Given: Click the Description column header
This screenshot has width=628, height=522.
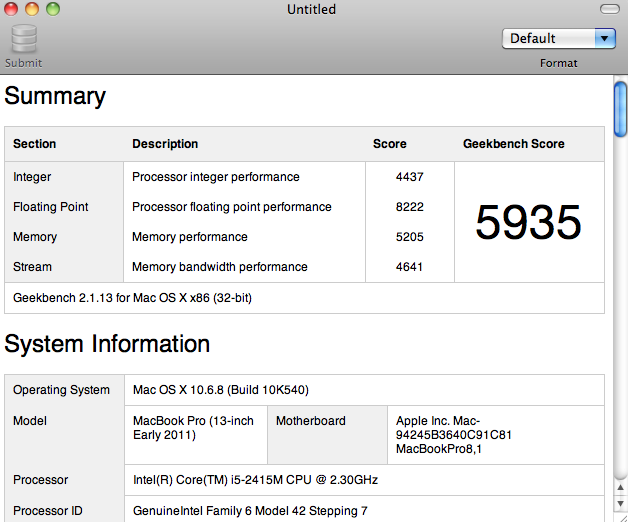Looking at the screenshot, I should point(165,144).
